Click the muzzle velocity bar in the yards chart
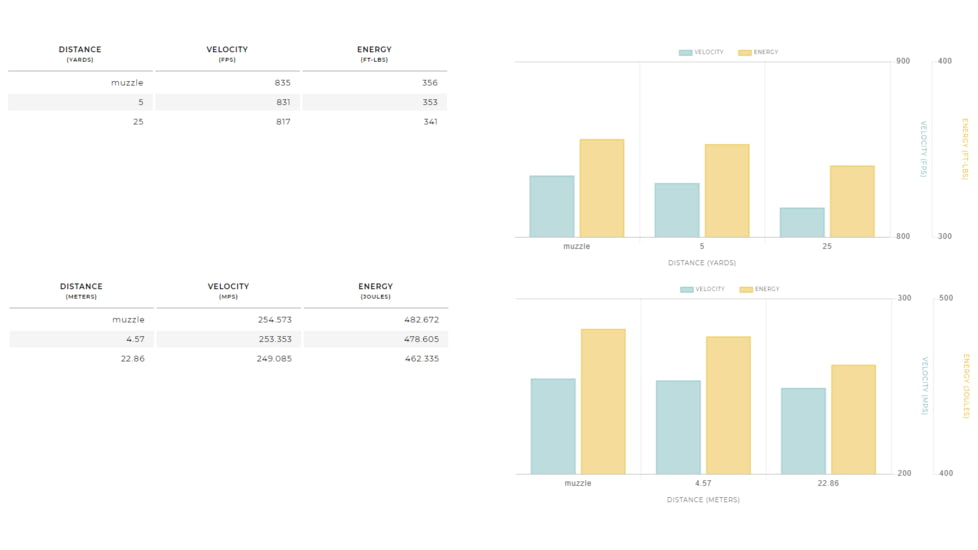Screen dimensions: 978x550 (552, 206)
